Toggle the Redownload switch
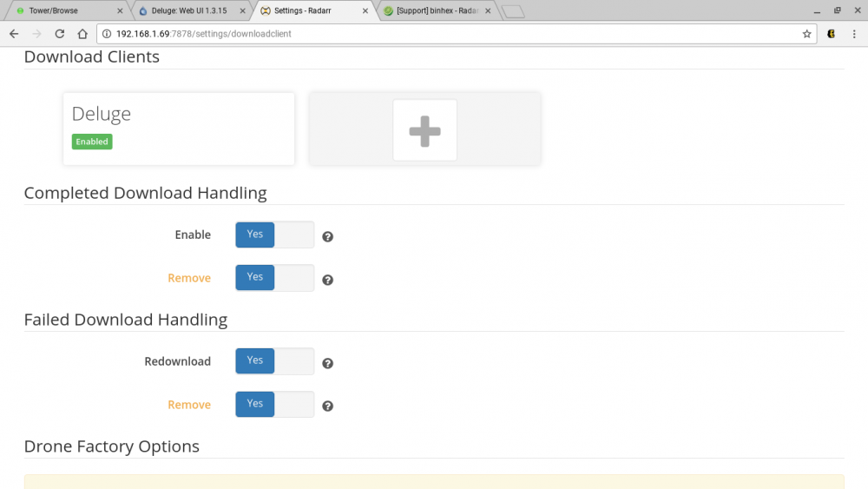Image resolution: width=868 pixels, height=489 pixels. pyautogui.click(x=274, y=361)
